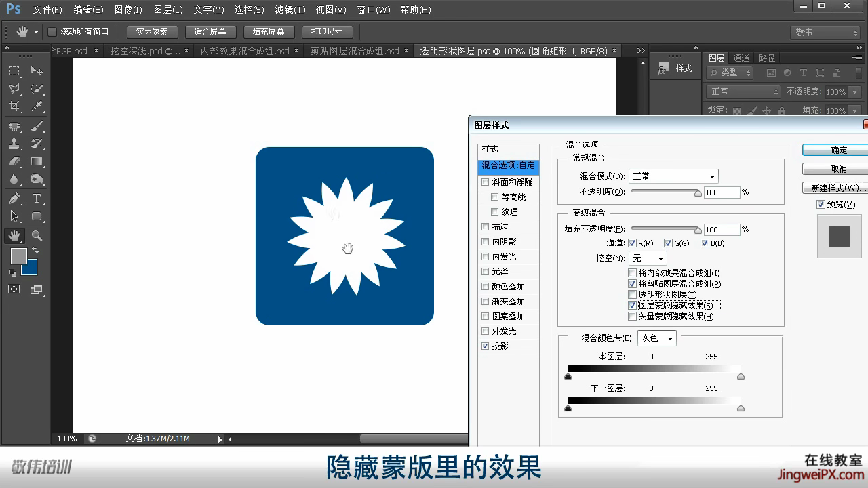
Task: Filter layers by pixel layer type
Action: click(x=771, y=73)
